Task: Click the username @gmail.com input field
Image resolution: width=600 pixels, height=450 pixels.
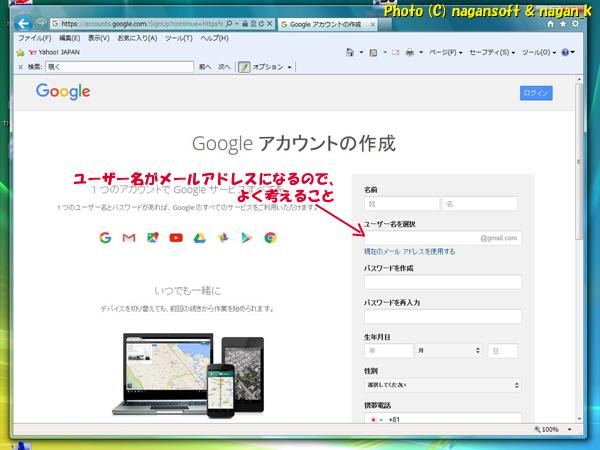Action: [420, 238]
